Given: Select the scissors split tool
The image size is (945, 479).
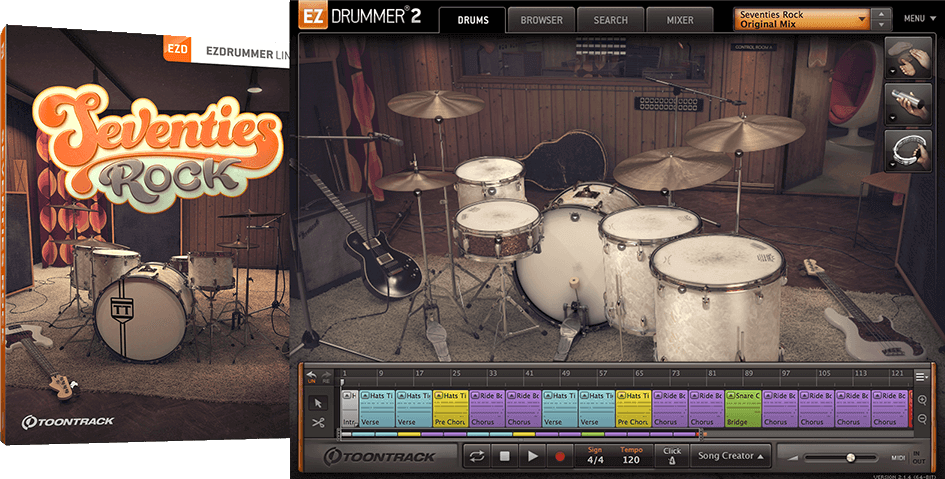Looking at the screenshot, I should point(318,422).
